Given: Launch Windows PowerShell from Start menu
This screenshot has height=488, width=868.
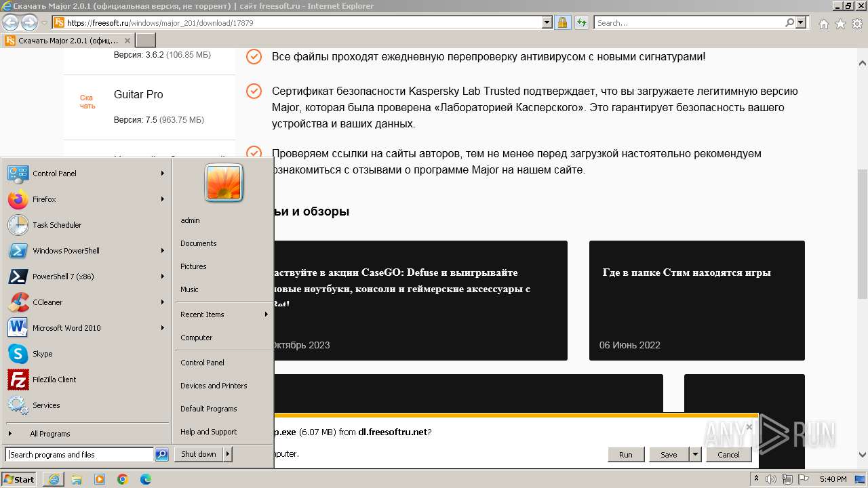Looking at the screenshot, I should [87, 251].
